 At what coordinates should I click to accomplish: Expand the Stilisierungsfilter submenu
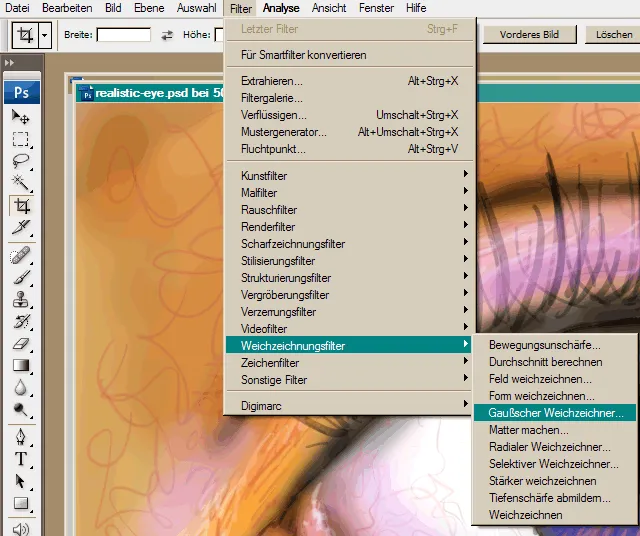tap(350, 261)
